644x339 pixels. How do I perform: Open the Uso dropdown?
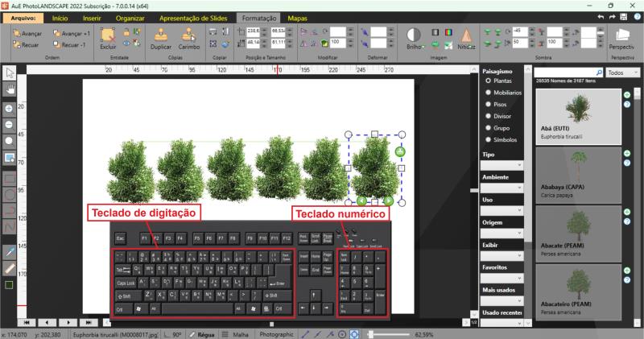tap(502, 210)
